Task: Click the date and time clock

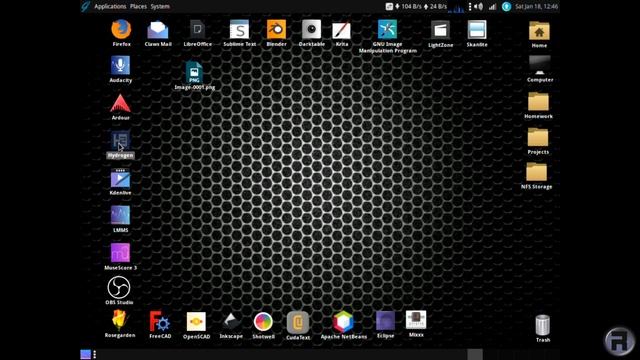Action: 536,7
